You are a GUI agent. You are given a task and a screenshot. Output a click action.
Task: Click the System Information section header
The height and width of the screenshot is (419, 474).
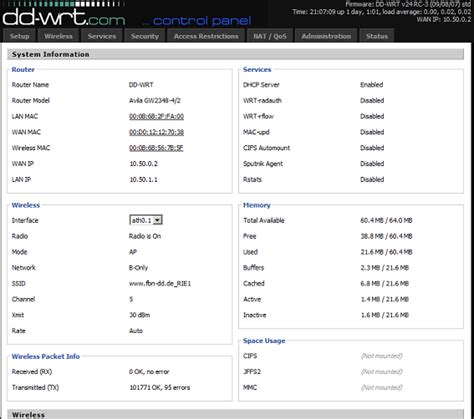235,54
